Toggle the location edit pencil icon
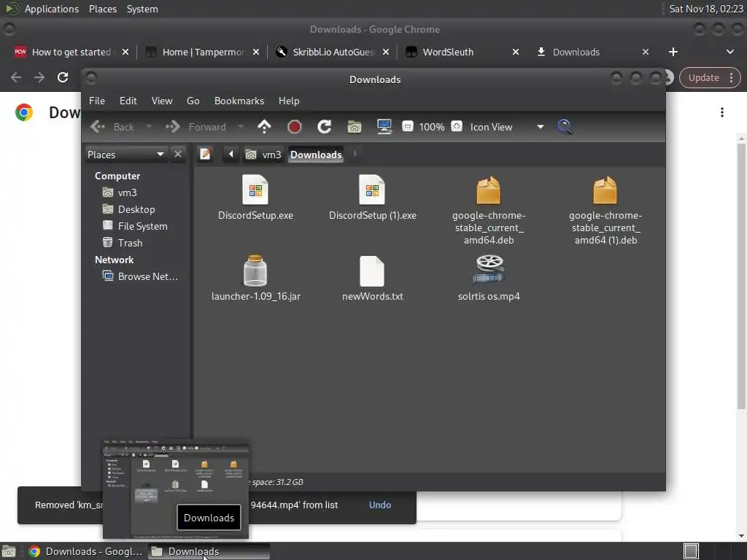 (x=205, y=155)
